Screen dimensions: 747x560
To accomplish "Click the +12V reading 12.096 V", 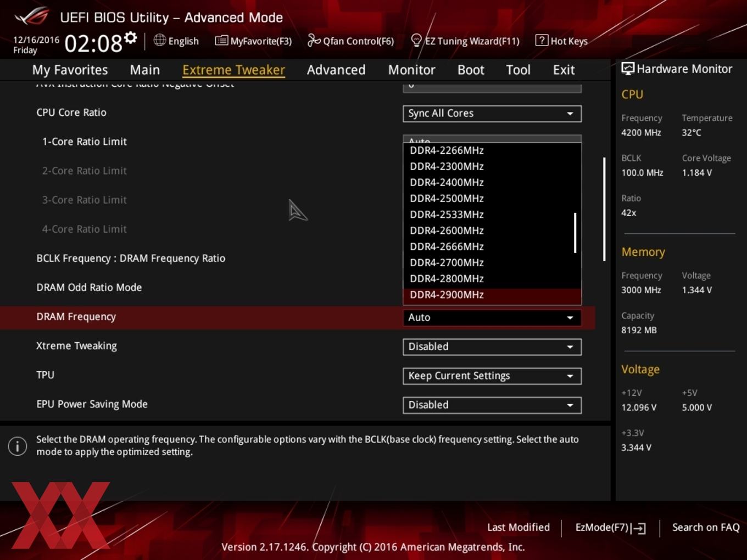I will tap(639, 407).
